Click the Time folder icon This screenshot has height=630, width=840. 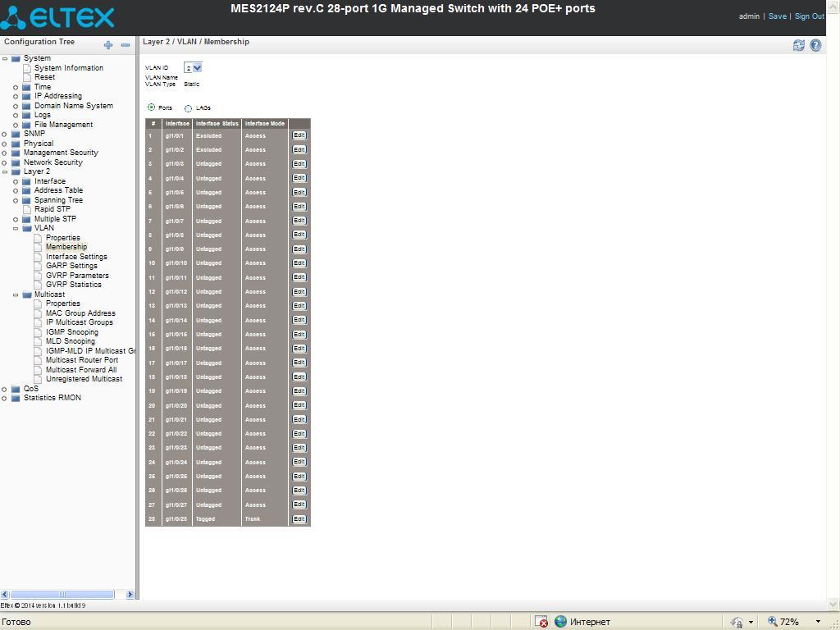[x=27, y=87]
